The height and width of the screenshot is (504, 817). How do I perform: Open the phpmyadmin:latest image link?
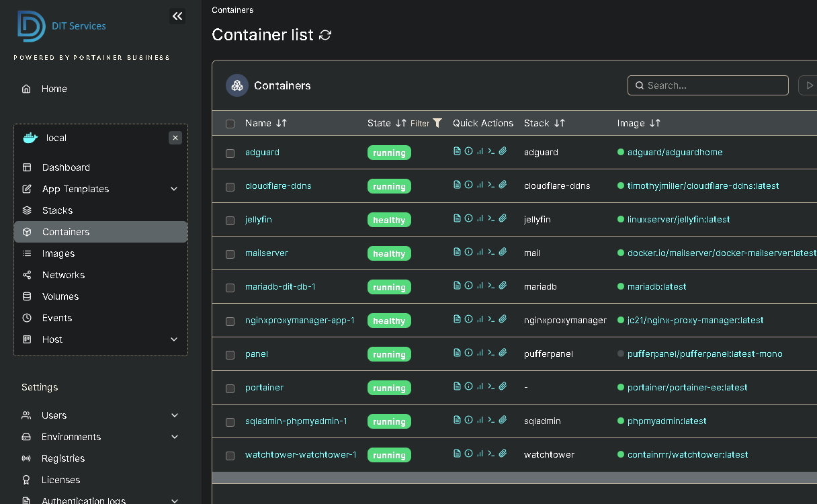(x=667, y=421)
